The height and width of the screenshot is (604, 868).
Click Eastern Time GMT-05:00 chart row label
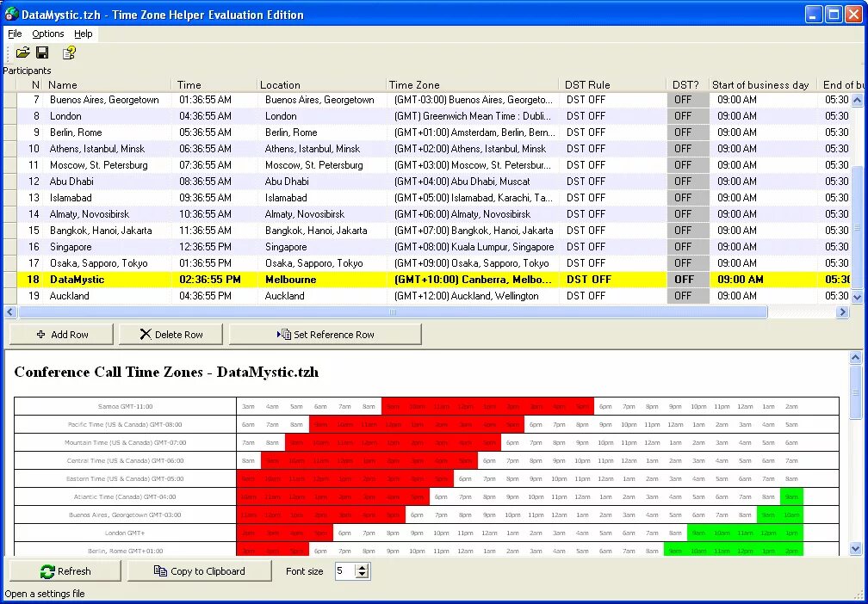pyautogui.click(x=125, y=479)
